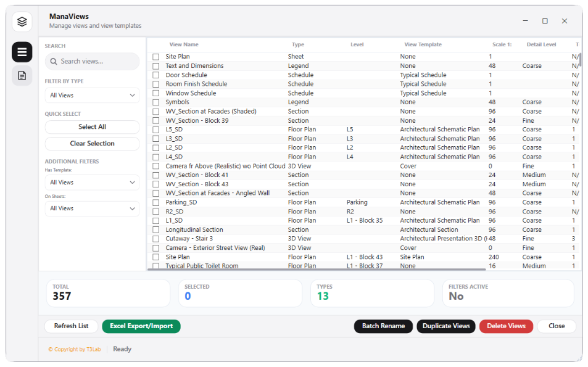
Task: Check the Longitudinal Section checkbox
Action: [156, 230]
